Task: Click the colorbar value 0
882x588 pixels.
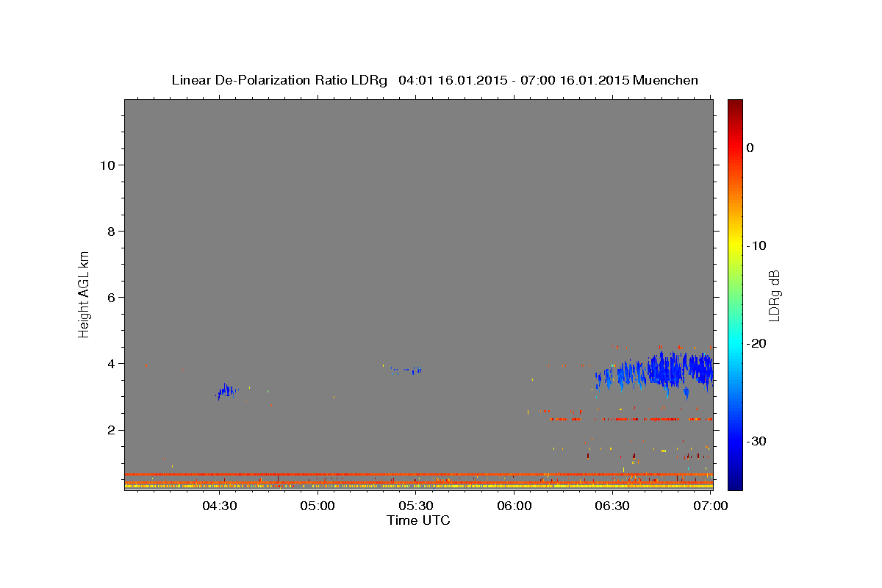Action: pyautogui.click(x=750, y=148)
